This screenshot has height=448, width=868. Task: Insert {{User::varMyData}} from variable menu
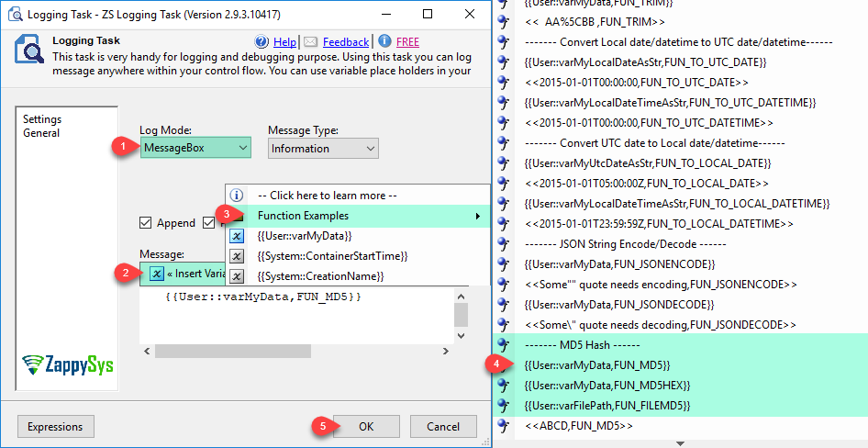pos(305,236)
